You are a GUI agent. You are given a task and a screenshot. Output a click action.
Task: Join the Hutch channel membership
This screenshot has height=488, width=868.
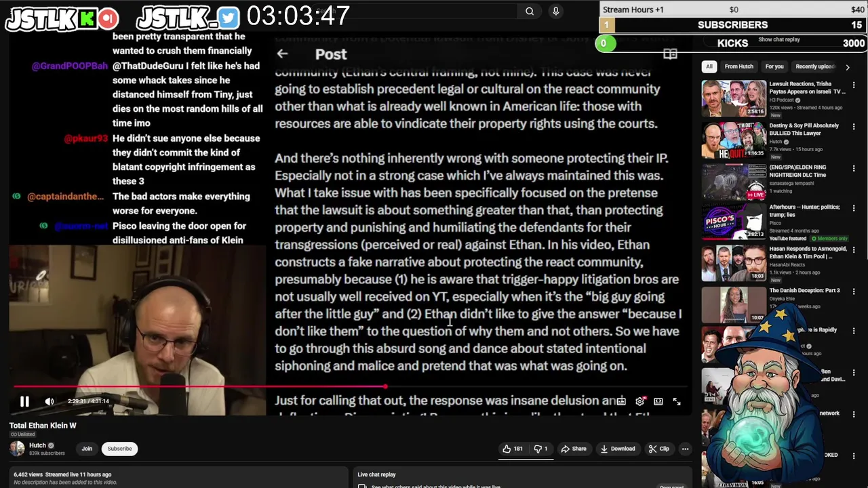[x=87, y=449]
